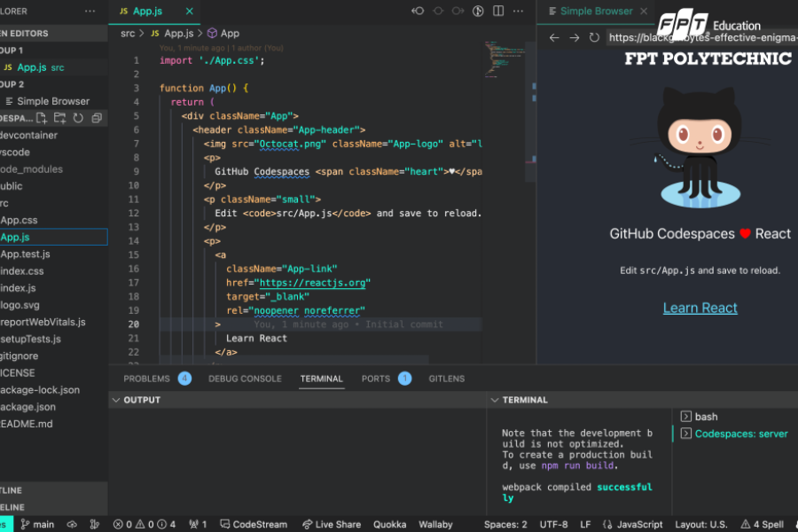Screen dimensions: 798x532
Task: Refresh the Explorer file tree
Action: [78, 118]
